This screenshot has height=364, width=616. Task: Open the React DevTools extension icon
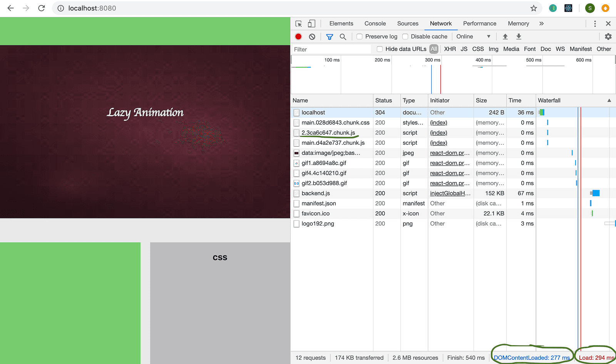pyautogui.click(x=568, y=8)
